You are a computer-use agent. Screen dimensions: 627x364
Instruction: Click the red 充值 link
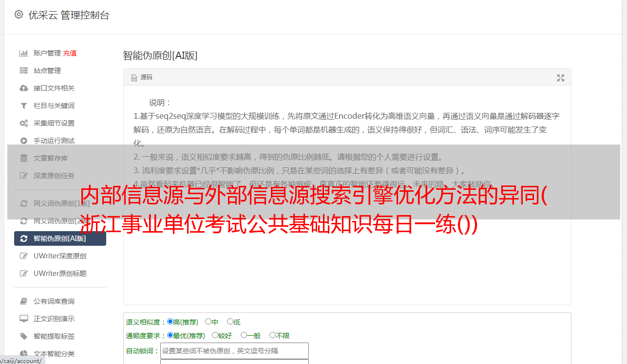(70, 53)
